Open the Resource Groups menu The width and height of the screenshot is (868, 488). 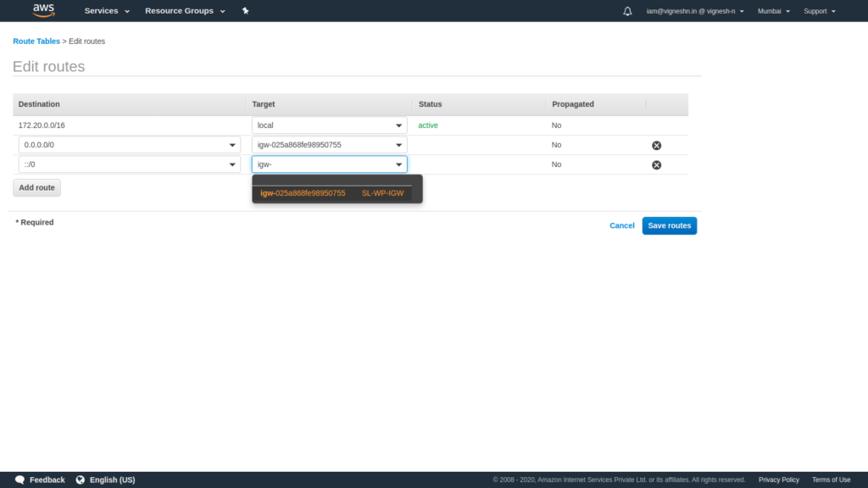tap(185, 11)
